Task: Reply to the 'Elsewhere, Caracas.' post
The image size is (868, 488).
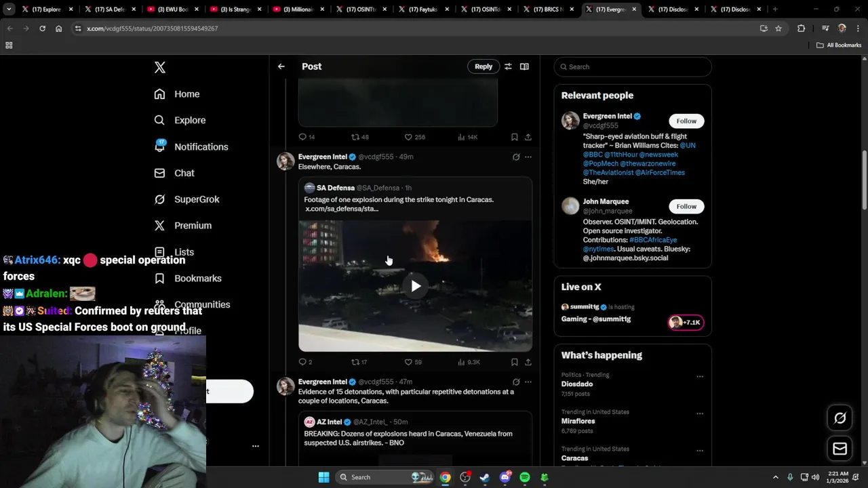Action: (x=302, y=362)
